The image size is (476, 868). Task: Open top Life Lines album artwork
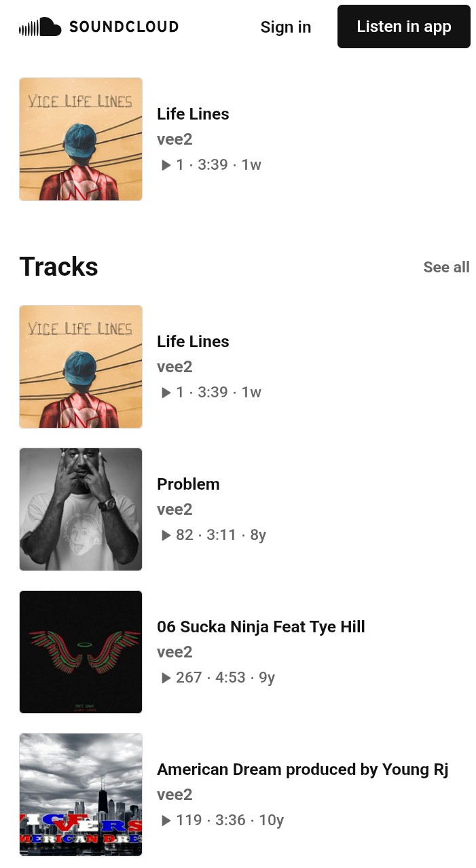81,139
